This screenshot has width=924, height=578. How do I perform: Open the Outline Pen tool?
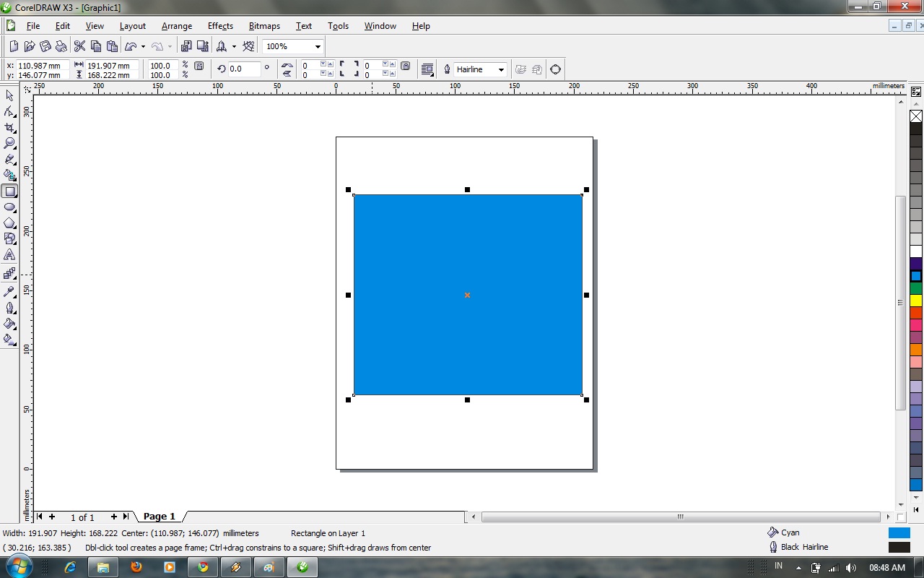[x=10, y=308]
